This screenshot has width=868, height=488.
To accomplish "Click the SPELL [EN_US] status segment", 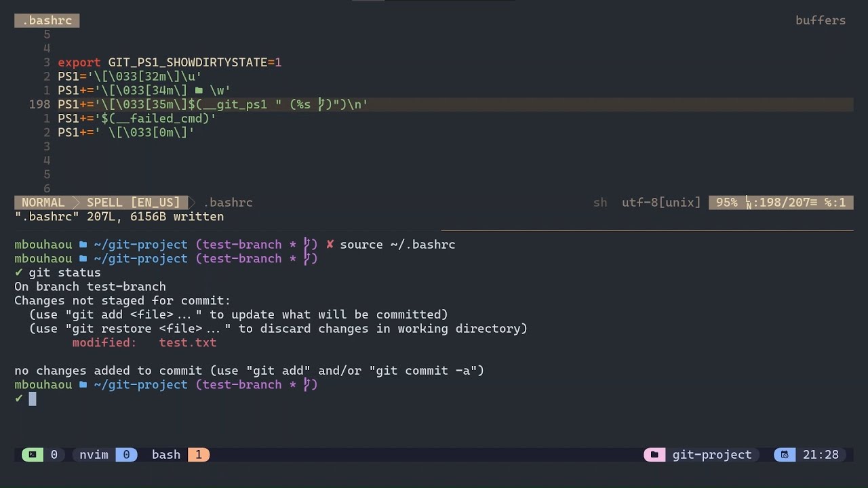I will pos(133,203).
